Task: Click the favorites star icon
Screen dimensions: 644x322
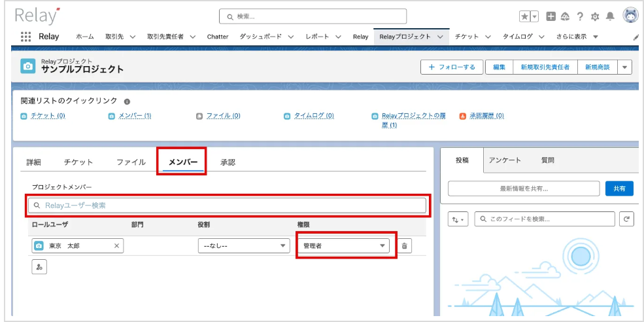Action: tap(524, 16)
